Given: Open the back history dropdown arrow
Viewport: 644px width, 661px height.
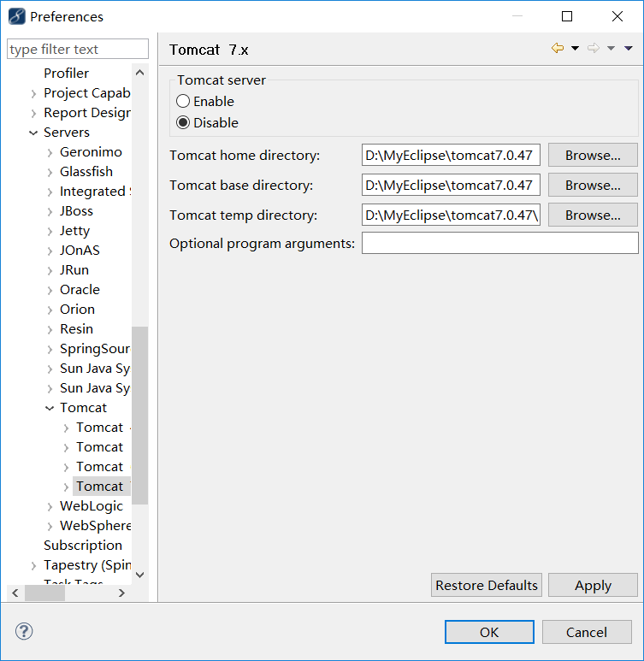Looking at the screenshot, I should [x=575, y=49].
